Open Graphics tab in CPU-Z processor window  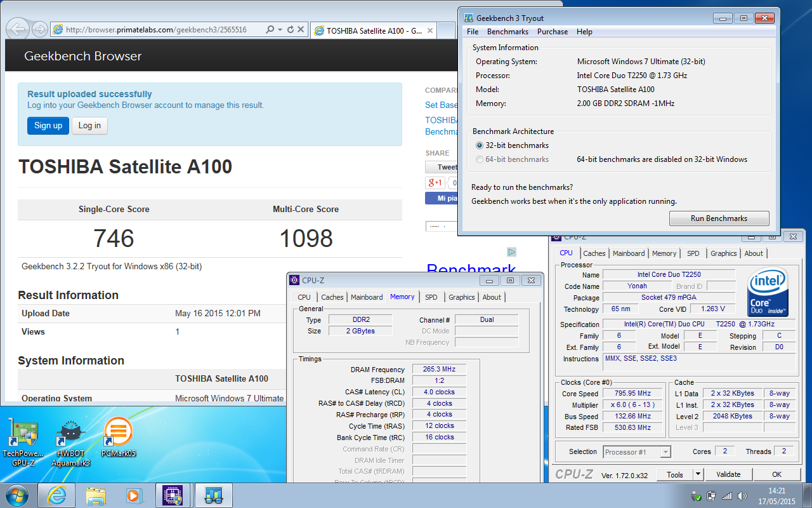[724, 253]
